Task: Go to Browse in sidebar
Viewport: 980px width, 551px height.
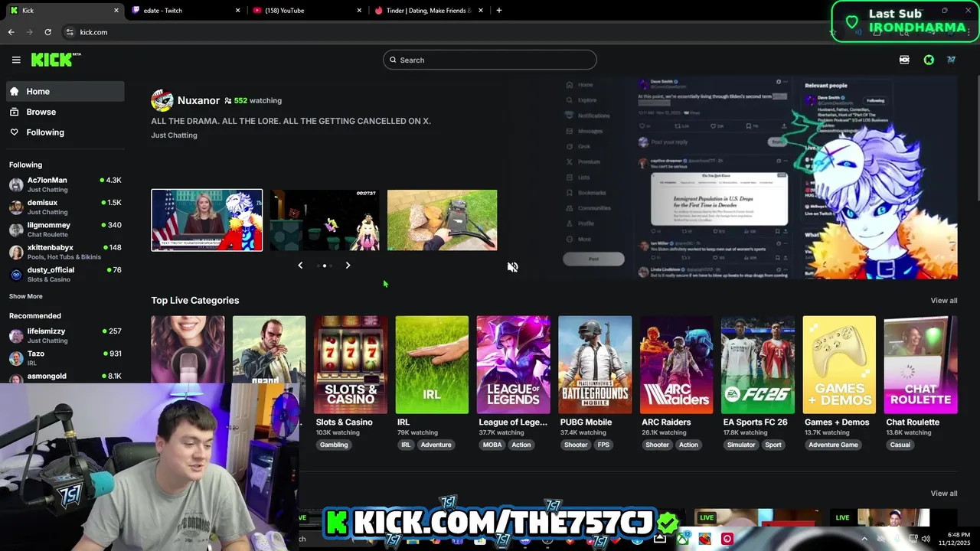Action: [65, 112]
